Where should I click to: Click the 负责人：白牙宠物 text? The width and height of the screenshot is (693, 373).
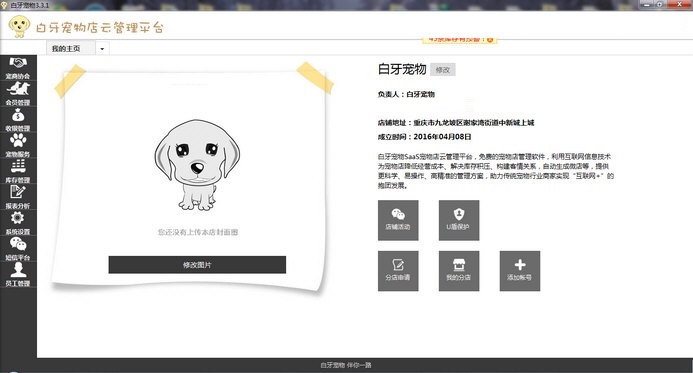[x=406, y=94]
